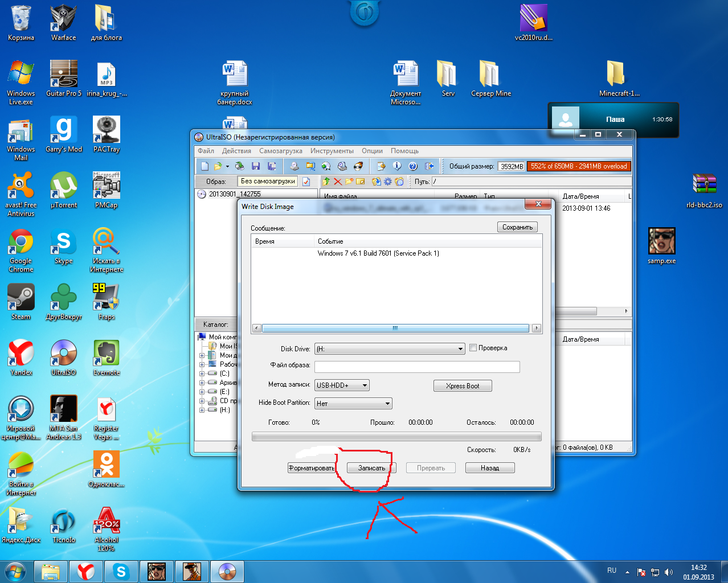Enable the Проверка checkbox

click(x=473, y=348)
